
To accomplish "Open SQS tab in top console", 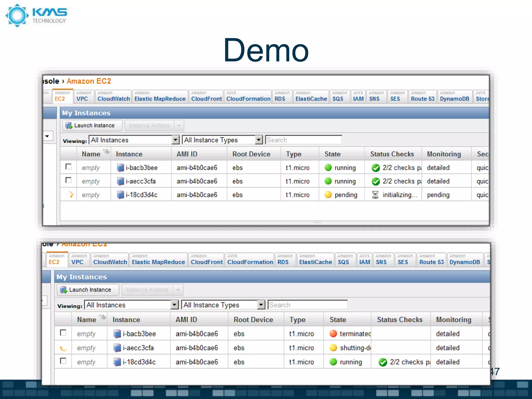I will pos(339,96).
